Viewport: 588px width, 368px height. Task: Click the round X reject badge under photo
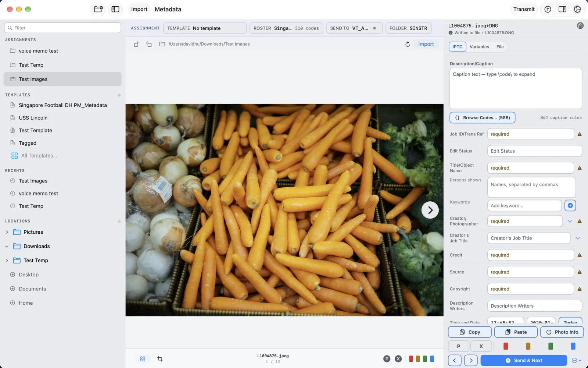tap(398, 359)
